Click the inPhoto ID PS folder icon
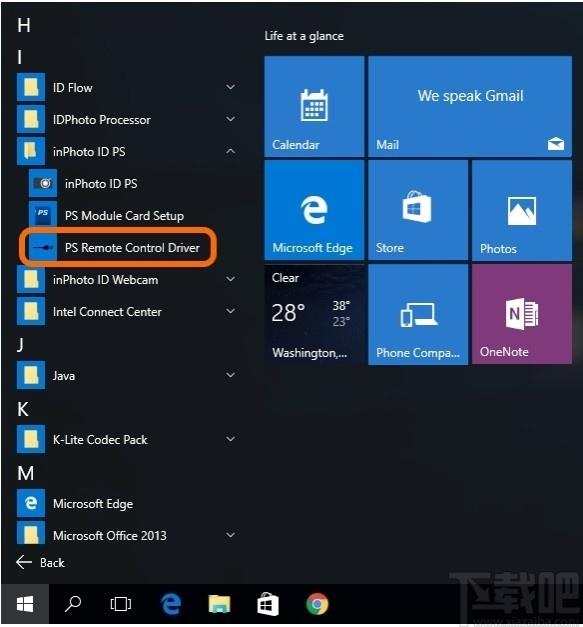 click(31, 152)
